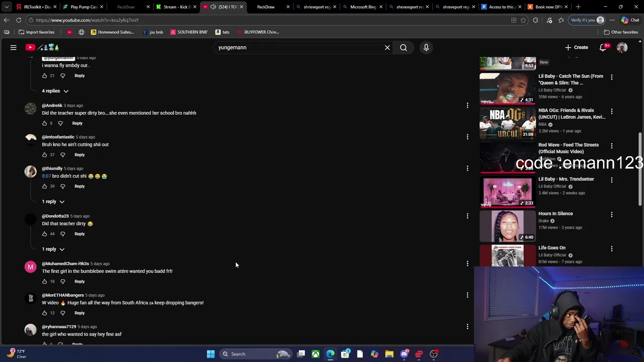Clear the yungemann search text
This screenshot has width=644, height=362.
coord(387,47)
